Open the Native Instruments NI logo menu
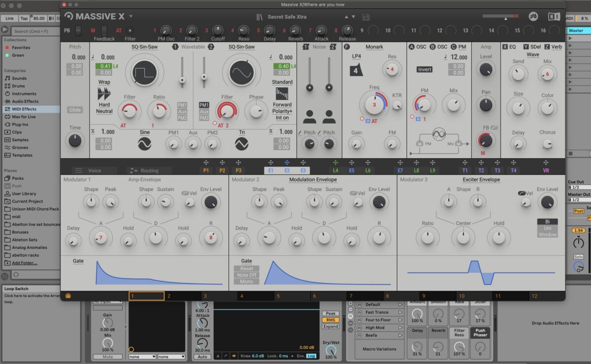The width and height of the screenshot is (591, 364). coord(554,17)
